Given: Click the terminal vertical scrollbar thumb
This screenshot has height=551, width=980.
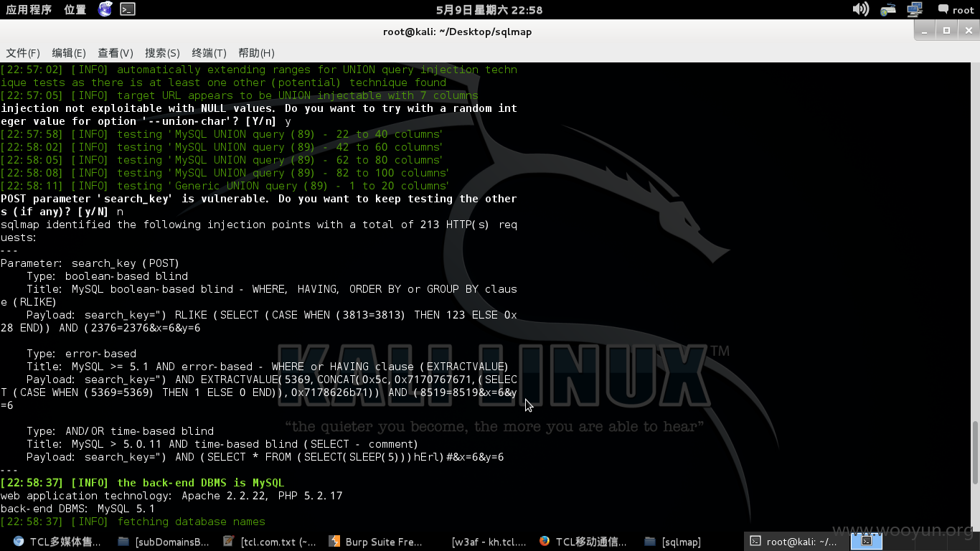Looking at the screenshot, I should coord(975,452).
